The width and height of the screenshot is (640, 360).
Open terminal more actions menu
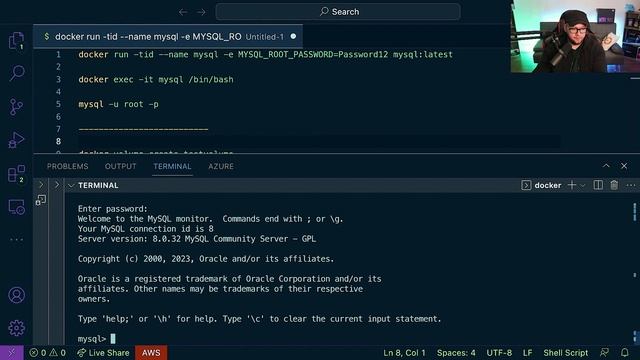[631, 186]
